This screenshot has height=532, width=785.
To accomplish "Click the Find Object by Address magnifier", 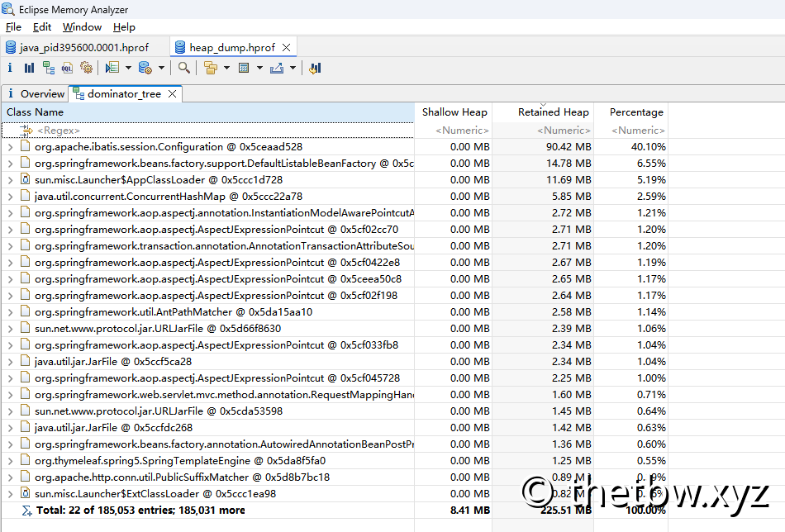I will 183,68.
